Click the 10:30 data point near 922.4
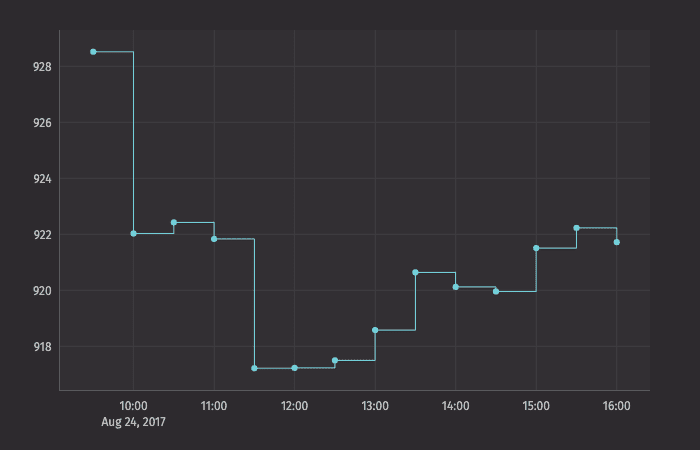The height and width of the screenshot is (450, 700). pyautogui.click(x=174, y=222)
